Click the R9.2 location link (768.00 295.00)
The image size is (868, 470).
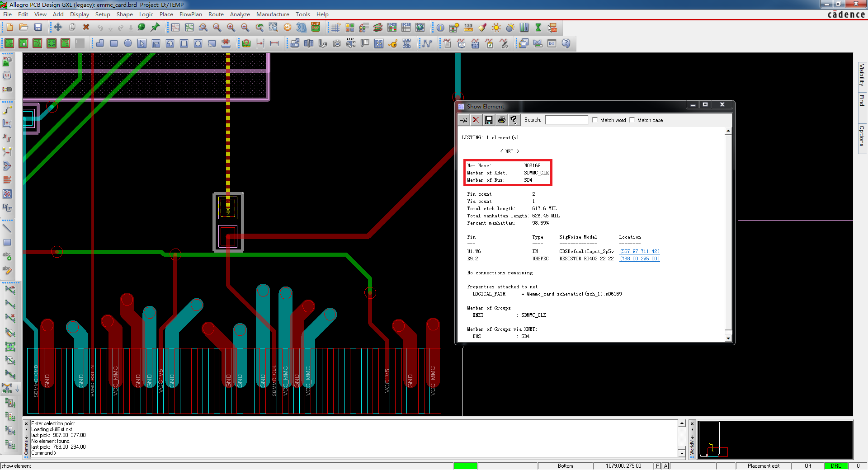click(x=639, y=258)
